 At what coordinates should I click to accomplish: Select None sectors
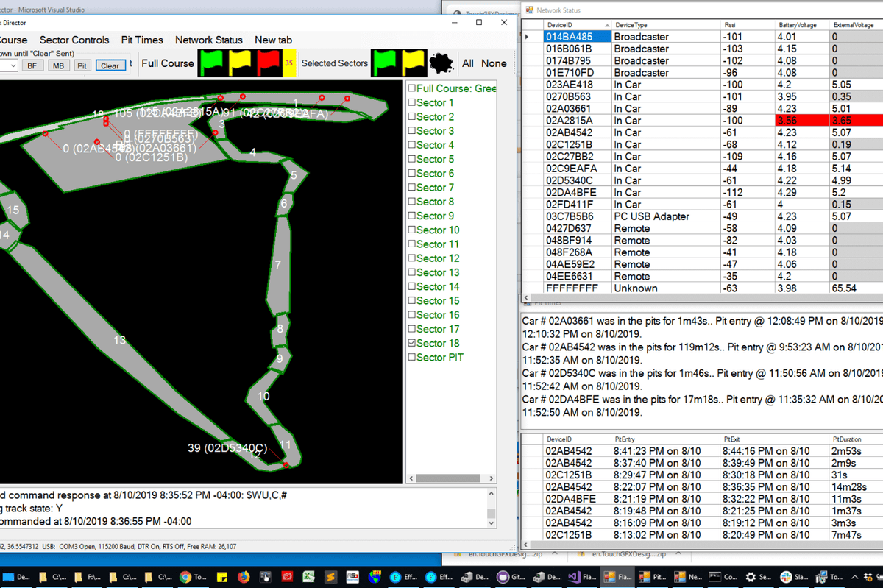click(494, 63)
